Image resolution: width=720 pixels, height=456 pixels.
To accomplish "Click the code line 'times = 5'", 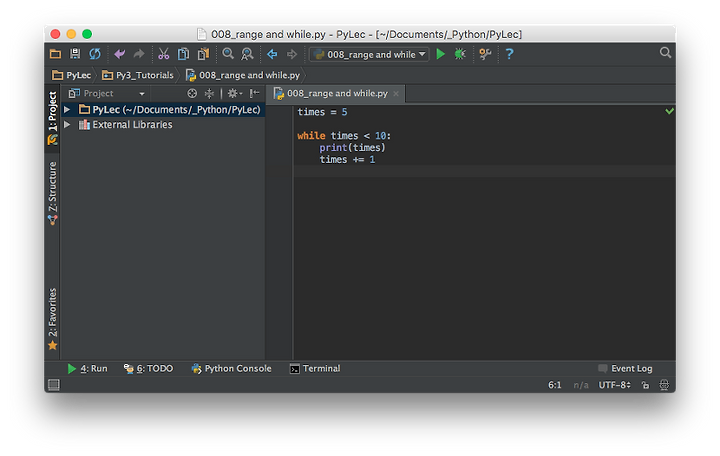I will pos(322,112).
